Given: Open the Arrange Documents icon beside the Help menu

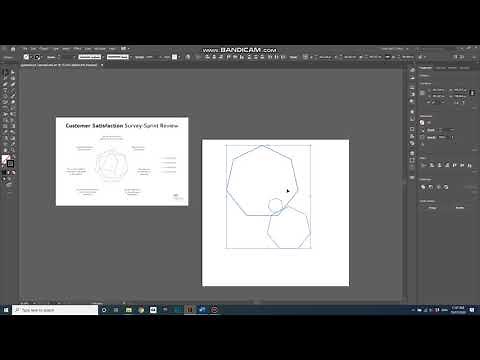Looking at the screenshot, I should [124, 49].
